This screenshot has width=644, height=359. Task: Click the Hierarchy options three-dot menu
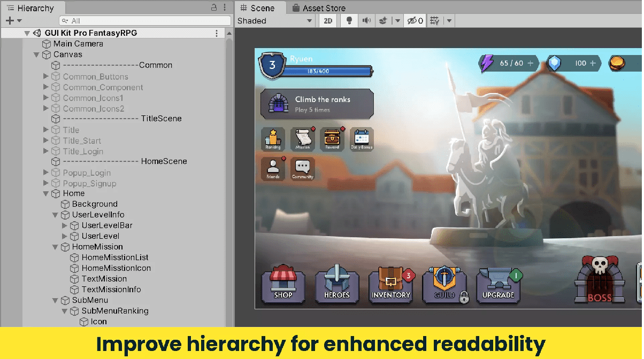[224, 8]
